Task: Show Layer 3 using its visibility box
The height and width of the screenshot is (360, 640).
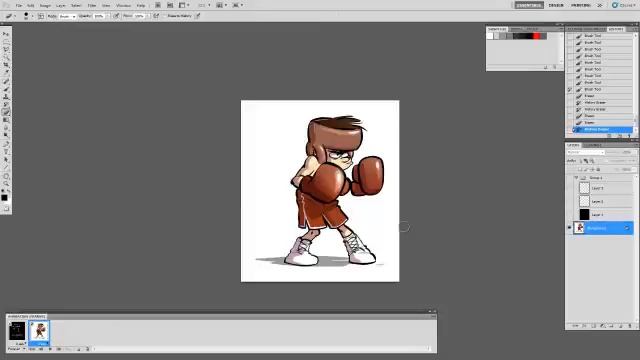Action: coord(569,188)
